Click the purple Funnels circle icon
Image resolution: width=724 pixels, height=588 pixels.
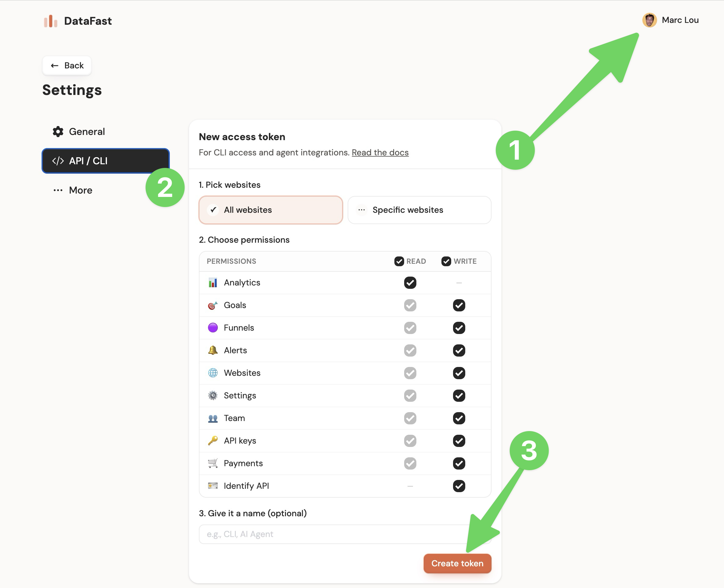213,328
